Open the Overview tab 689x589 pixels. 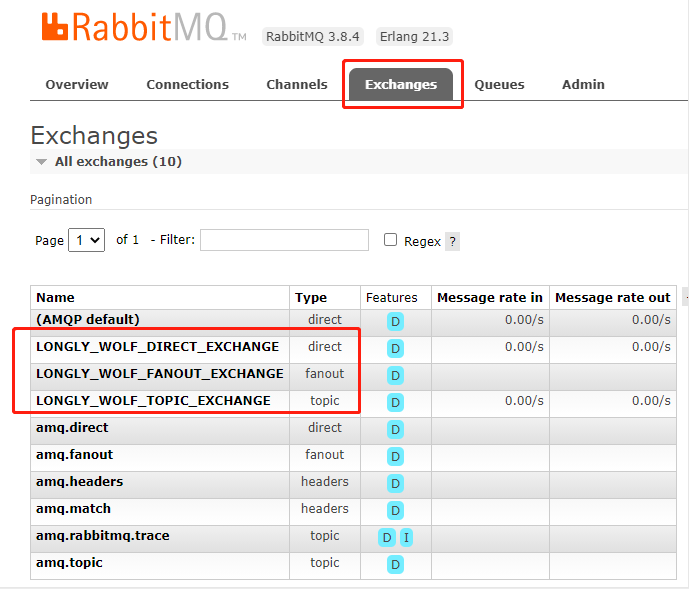[77, 84]
